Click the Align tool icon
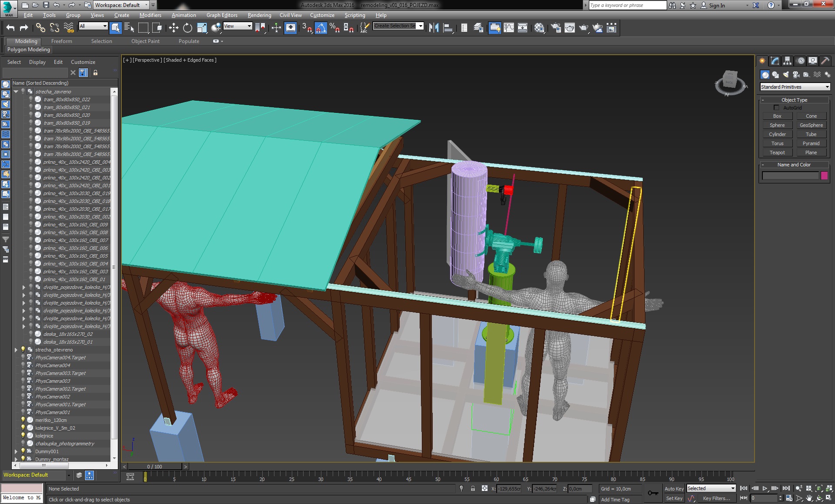 click(448, 28)
